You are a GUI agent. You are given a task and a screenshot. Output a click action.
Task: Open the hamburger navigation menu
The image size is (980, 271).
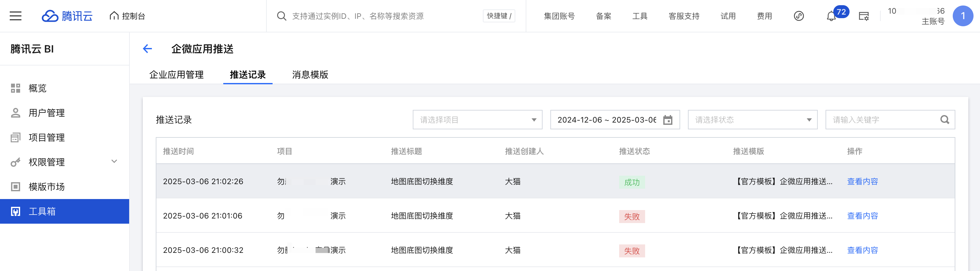point(16,16)
